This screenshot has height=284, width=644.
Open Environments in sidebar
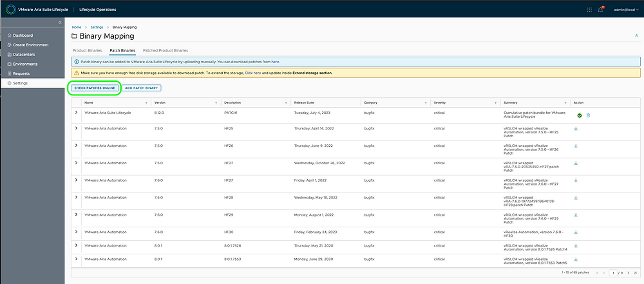pyautogui.click(x=25, y=64)
